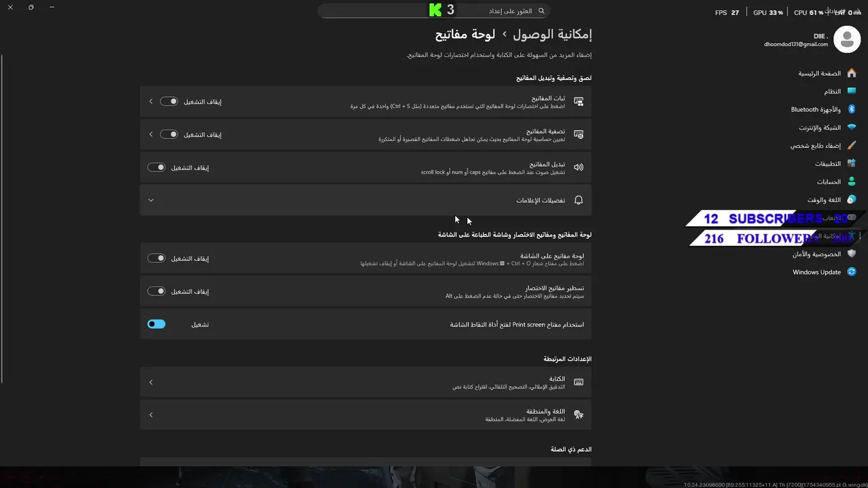
Task: Click the settings search field
Action: pos(433,11)
